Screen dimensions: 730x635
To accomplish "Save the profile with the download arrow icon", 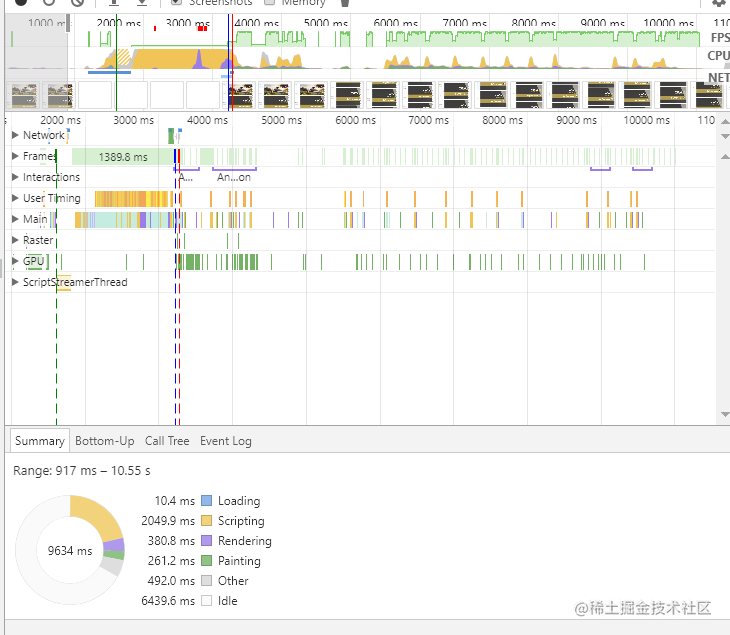I will coord(142,2).
